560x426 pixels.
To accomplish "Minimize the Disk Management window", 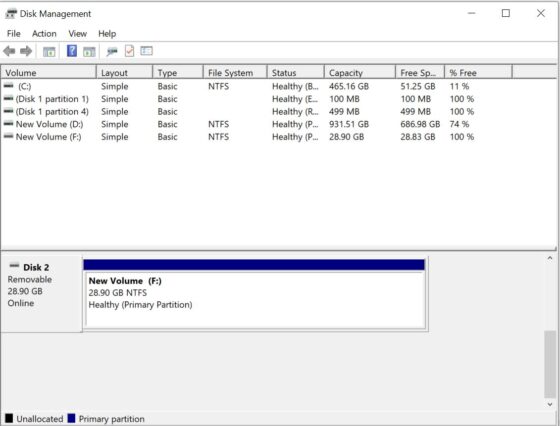I will coord(471,13).
